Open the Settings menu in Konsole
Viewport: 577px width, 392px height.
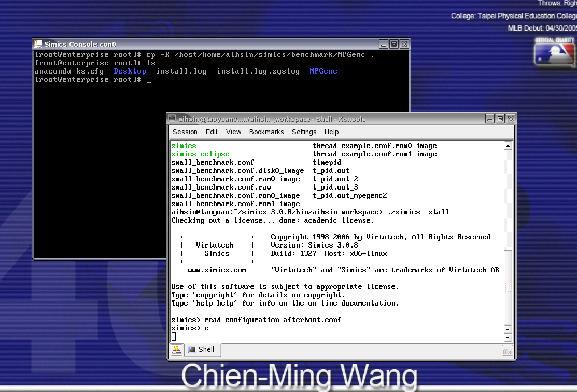click(x=304, y=132)
